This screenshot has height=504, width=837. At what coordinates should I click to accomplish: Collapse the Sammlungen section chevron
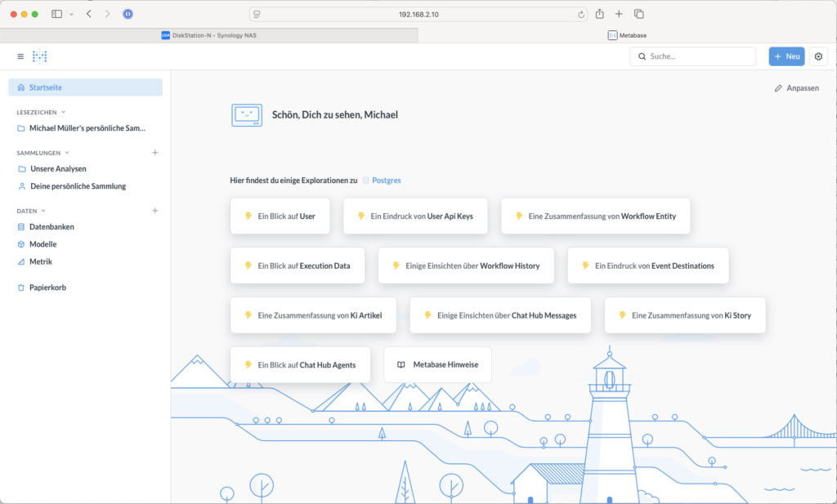pyautogui.click(x=67, y=153)
